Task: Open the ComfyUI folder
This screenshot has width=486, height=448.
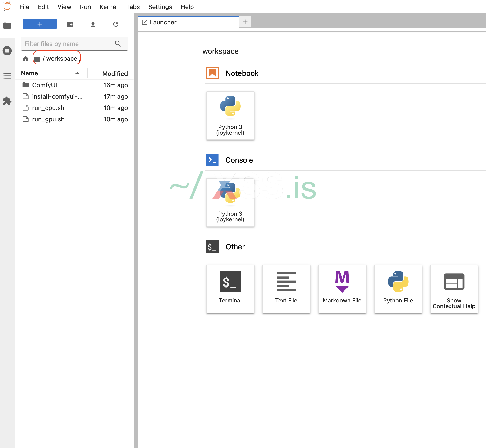Action: point(45,85)
